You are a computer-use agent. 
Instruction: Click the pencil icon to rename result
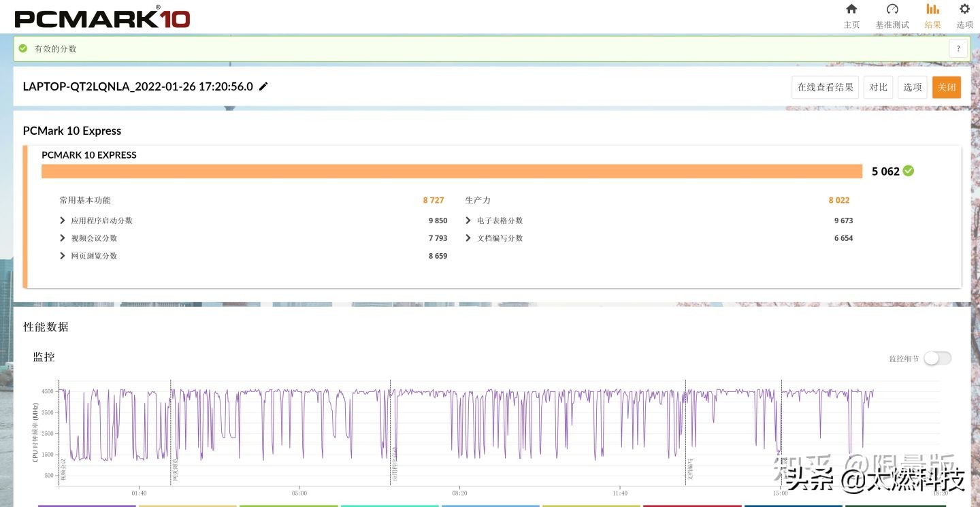point(264,86)
